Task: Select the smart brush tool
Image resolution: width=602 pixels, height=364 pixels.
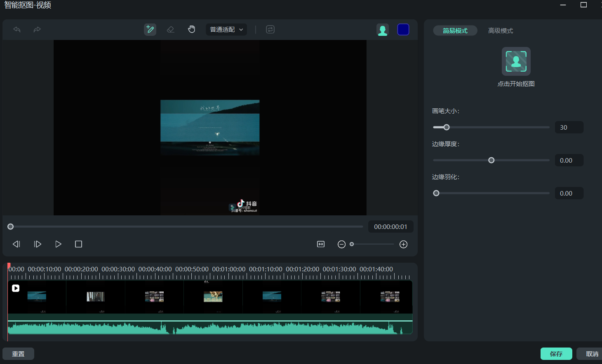Action: (x=150, y=29)
